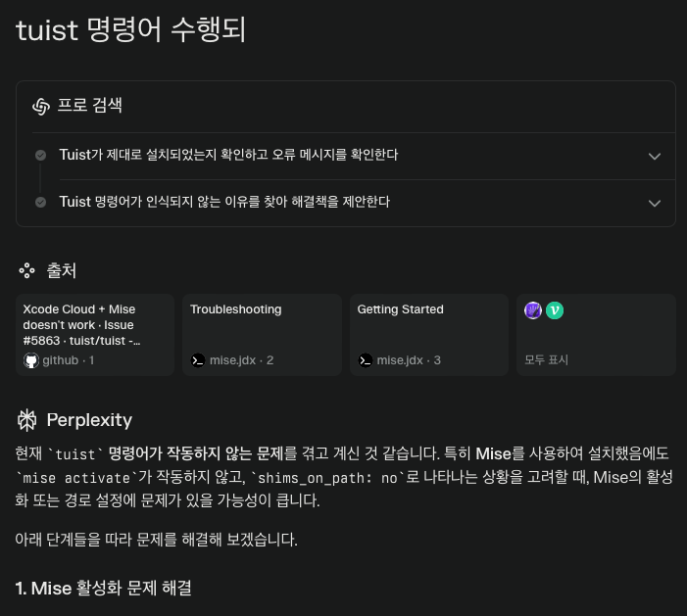Click the 'mise.jdx · 3' source label
Viewport: 687px width, 616px height.
tap(409, 360)
